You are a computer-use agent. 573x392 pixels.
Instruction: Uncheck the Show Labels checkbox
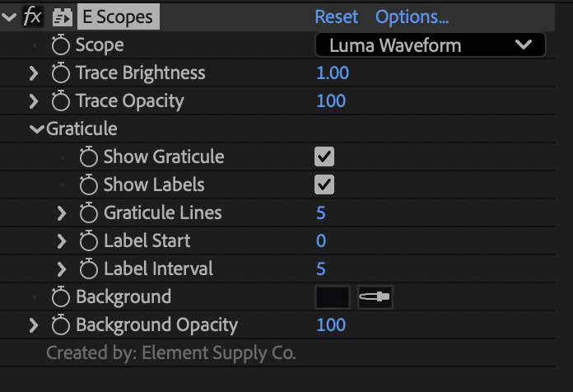coord(324,184)
